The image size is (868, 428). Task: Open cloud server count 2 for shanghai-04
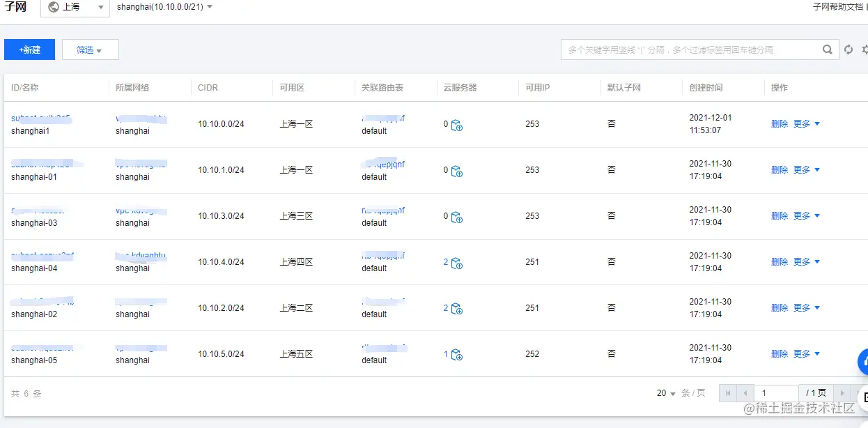point(446,262)
